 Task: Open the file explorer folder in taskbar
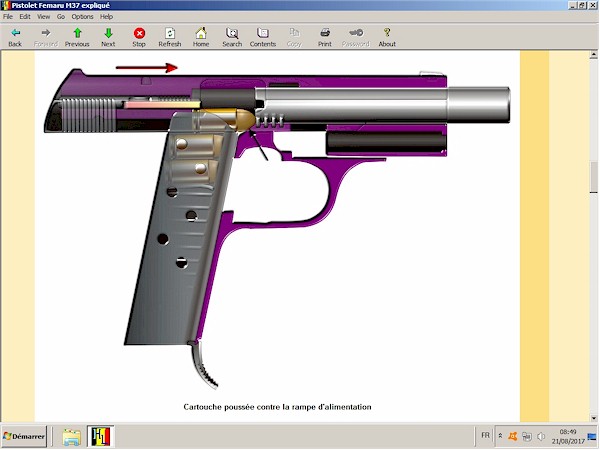(72, 437)
